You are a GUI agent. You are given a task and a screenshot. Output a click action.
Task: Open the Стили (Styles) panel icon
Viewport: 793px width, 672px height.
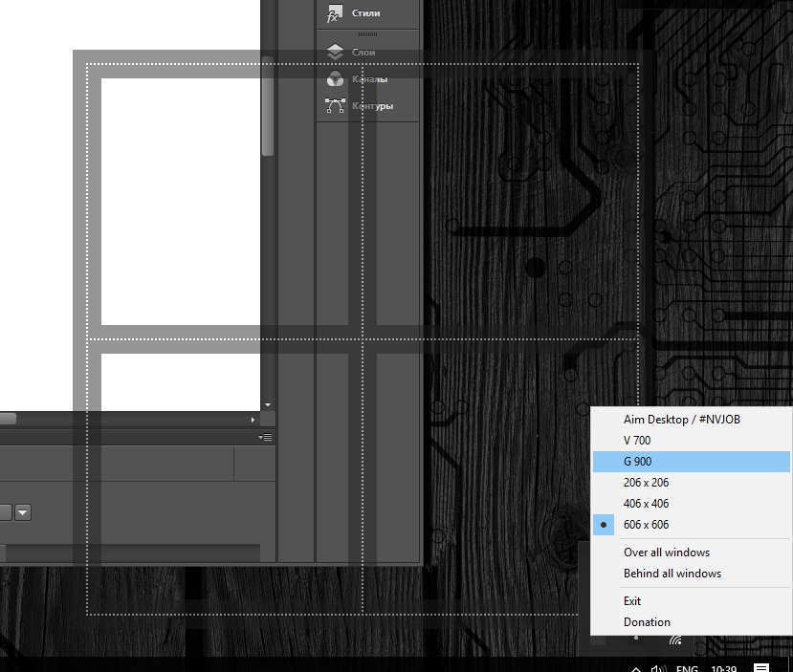coord(334,13)
